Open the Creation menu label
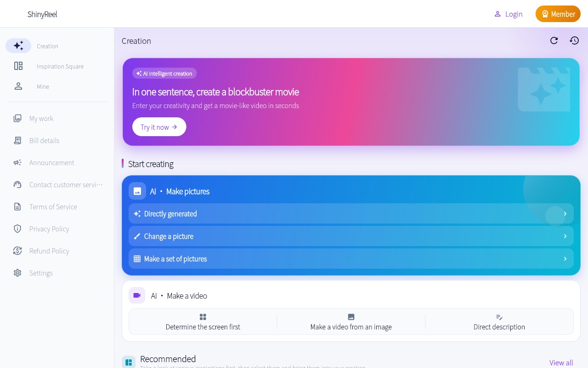Viewport: 588px width, 368px height. click(x=47, y=46)
